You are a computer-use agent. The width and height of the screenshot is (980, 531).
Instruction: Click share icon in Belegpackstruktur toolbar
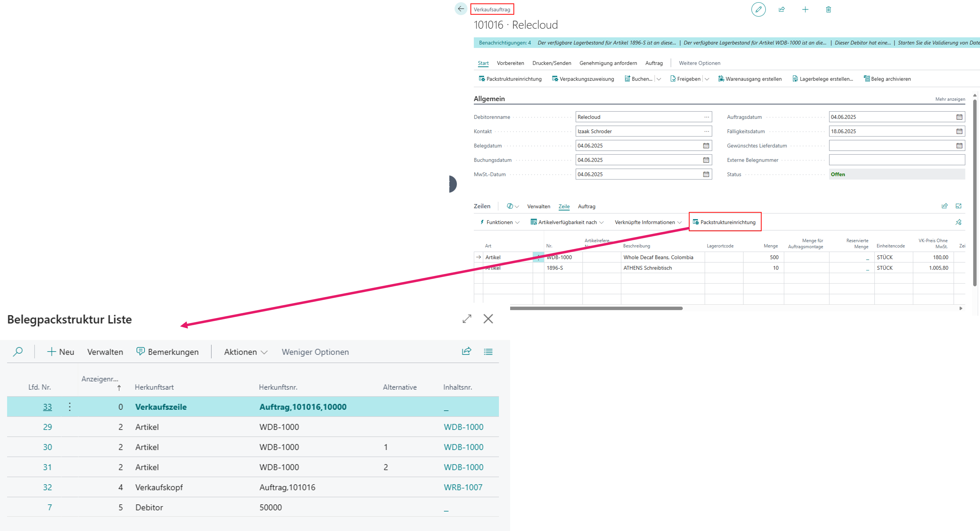[x=466, y=351]
